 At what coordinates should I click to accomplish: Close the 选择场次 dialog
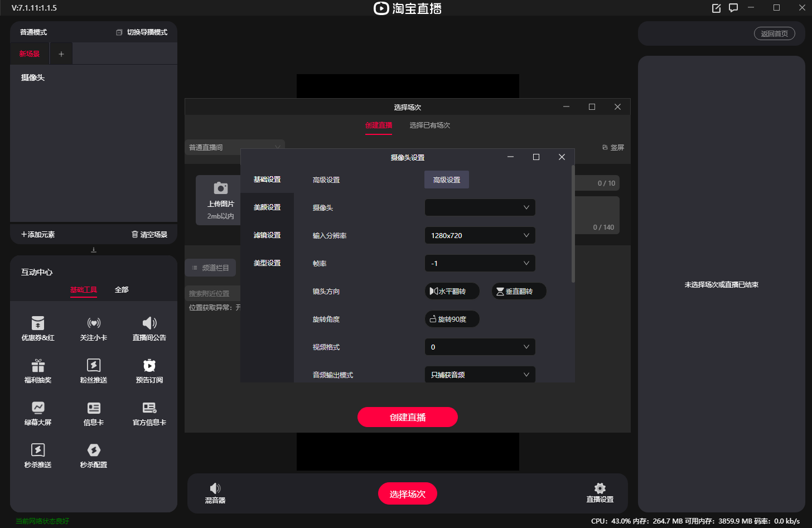617,107
